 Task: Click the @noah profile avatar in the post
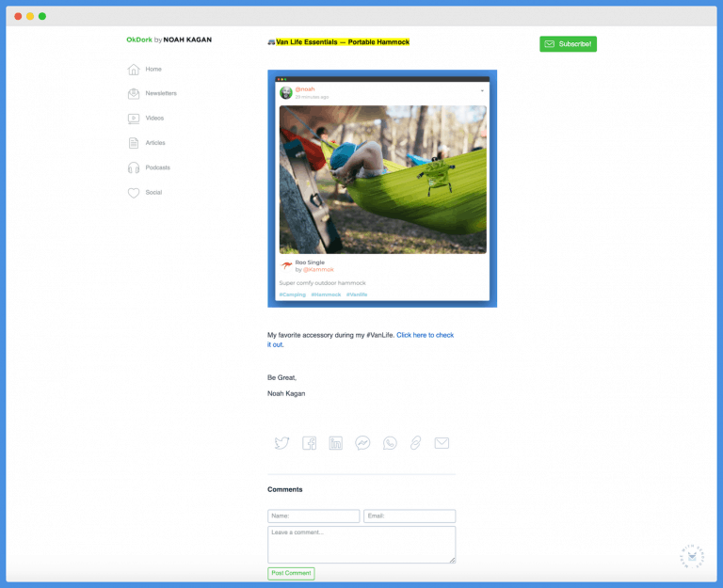[286, 92]
